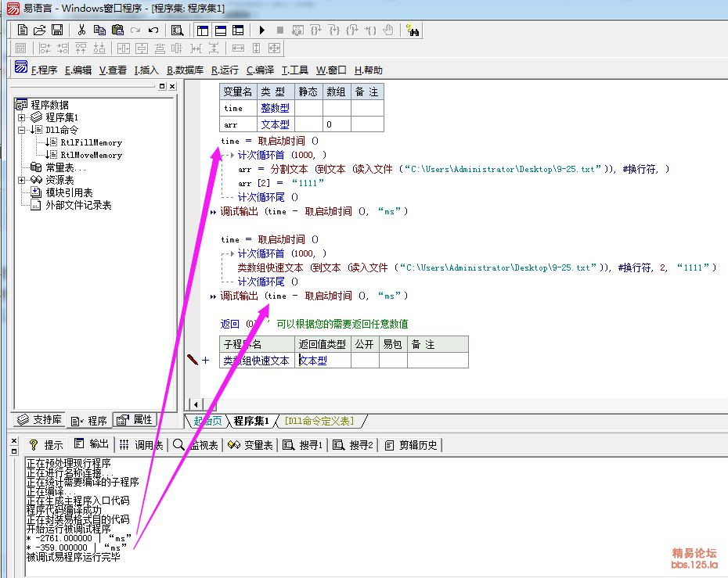The width and height of the screenshot is (728, 578).
Task: Select 外部文件记录表 in the tree
Action: click(78, 205)
